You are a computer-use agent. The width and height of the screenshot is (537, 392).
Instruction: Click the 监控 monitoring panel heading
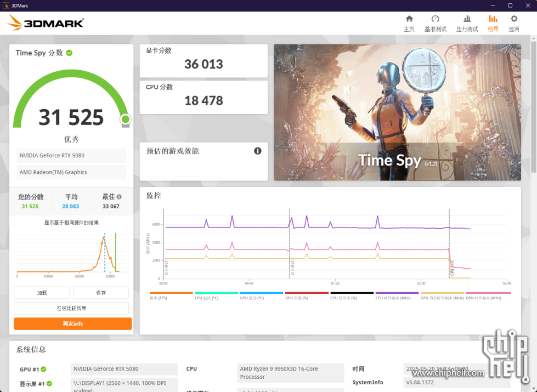coord(154,196)
